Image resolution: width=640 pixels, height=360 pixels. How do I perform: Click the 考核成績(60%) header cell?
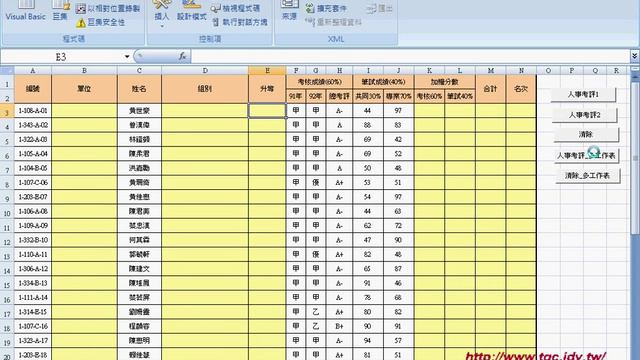(x=319, y=82)
